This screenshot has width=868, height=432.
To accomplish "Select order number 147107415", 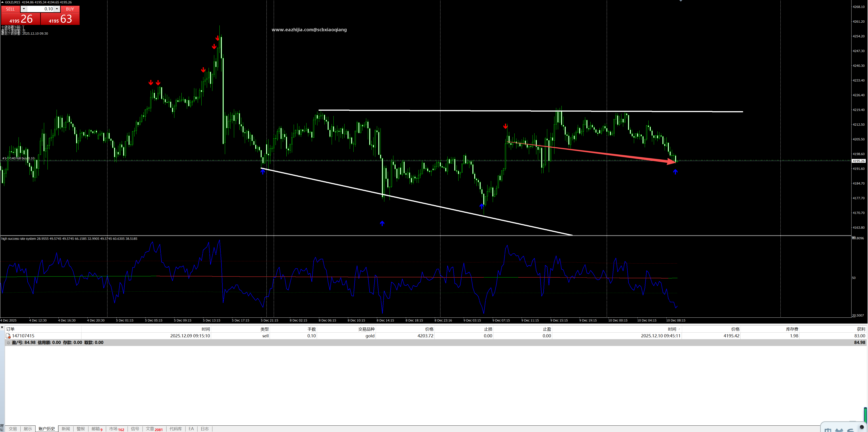I will pyautogui.click(x=23, y=336).
